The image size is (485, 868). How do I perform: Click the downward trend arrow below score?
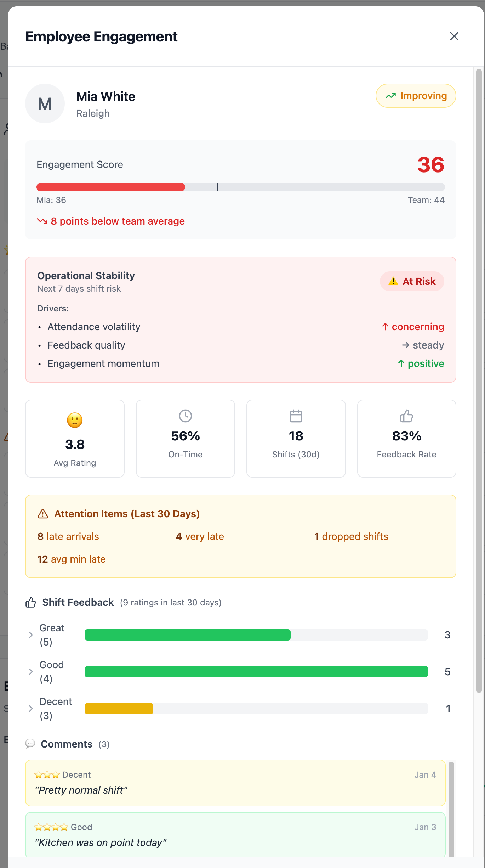42,221
